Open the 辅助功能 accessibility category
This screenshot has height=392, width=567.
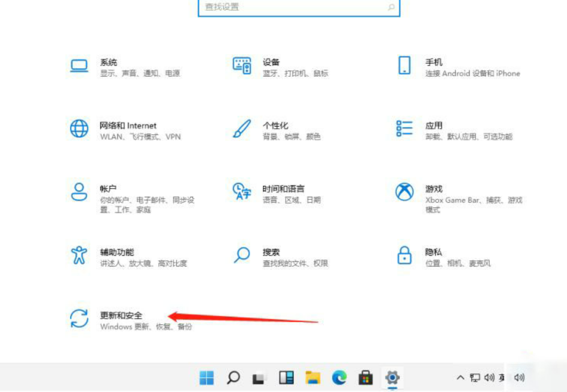tap(79, 255)
